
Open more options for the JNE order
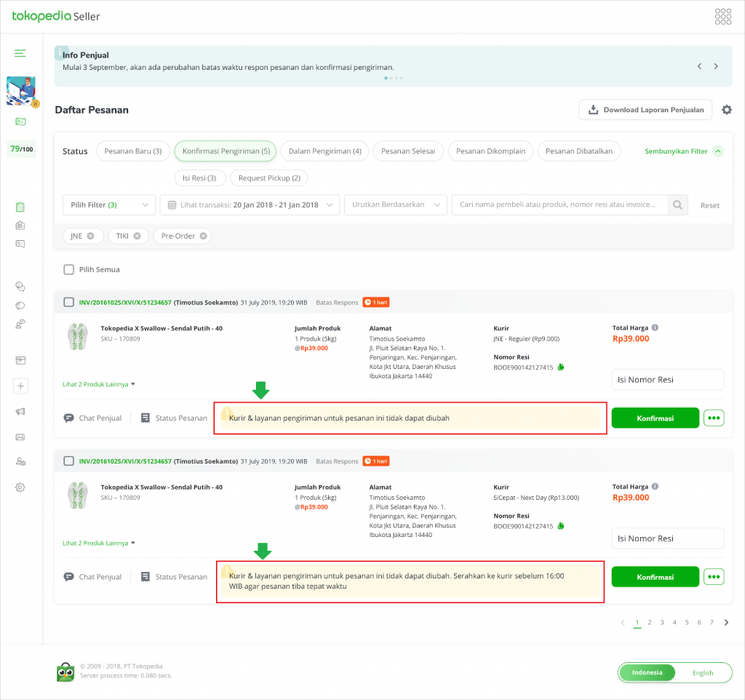(x=714, y=418)
